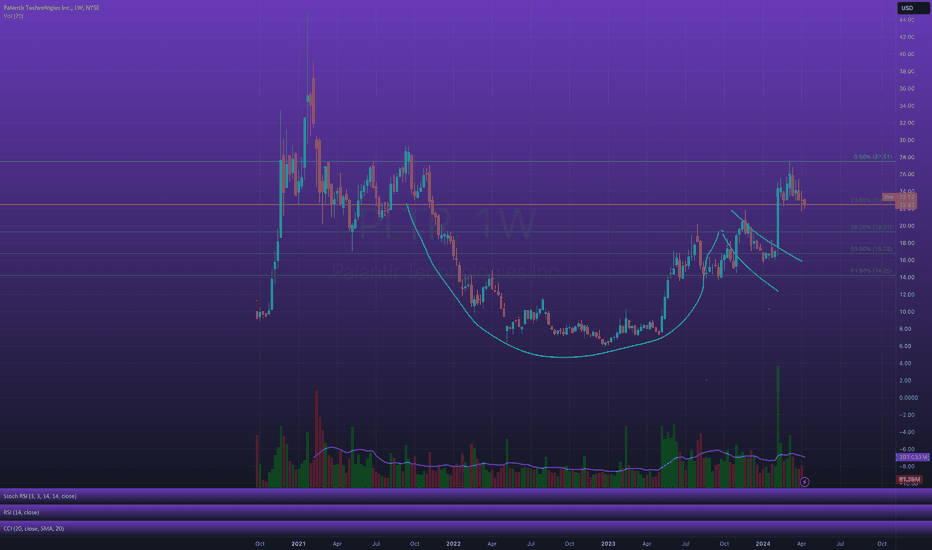This screenshot has width=932, height=550.
Task: Click the 2024 label on time axis
Action: [763, 543]
